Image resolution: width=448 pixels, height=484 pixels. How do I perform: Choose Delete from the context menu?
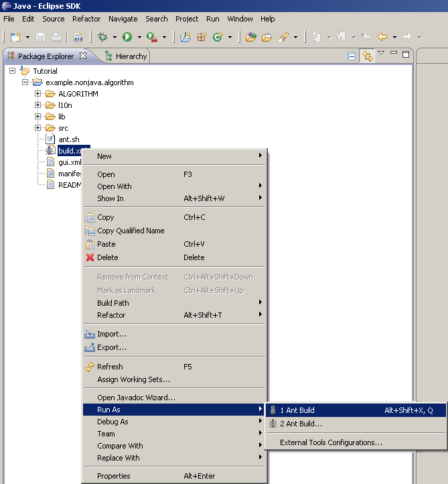click(x=175, y=257)
